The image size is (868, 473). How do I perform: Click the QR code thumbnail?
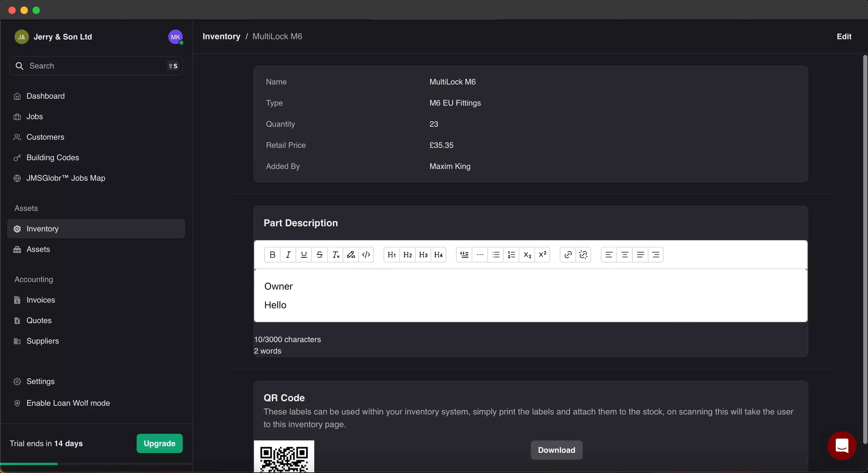pos(284,456)
